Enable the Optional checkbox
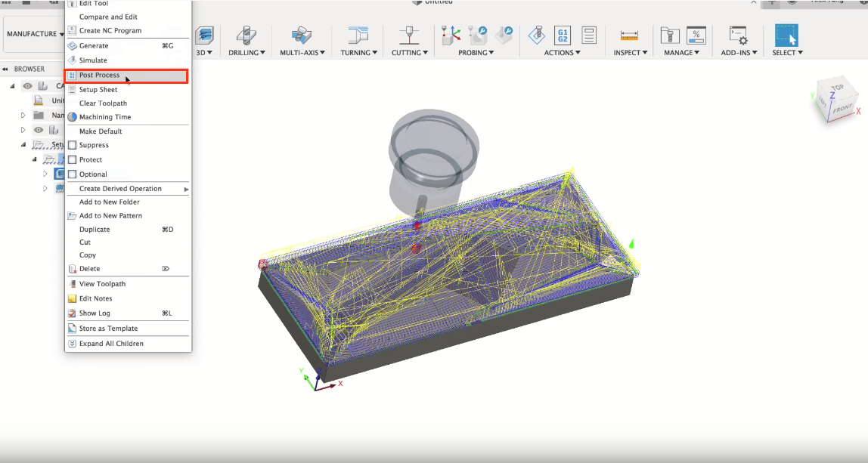This screenshot has width=868, height=463. click(72, 174)
